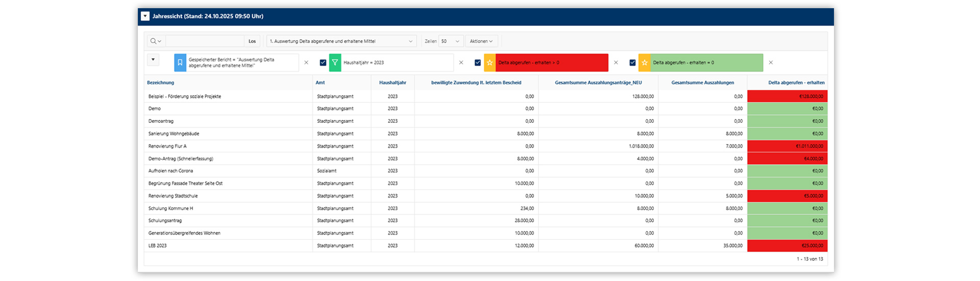Open the saved report selection dropdown
980x281 pixels.
341,41
